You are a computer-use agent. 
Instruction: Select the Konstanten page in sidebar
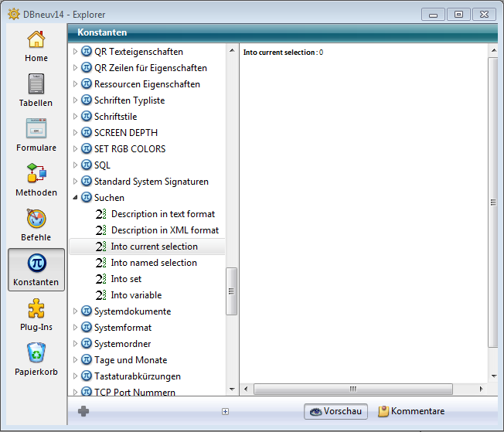pyautogui.click(x=36, y=269)
